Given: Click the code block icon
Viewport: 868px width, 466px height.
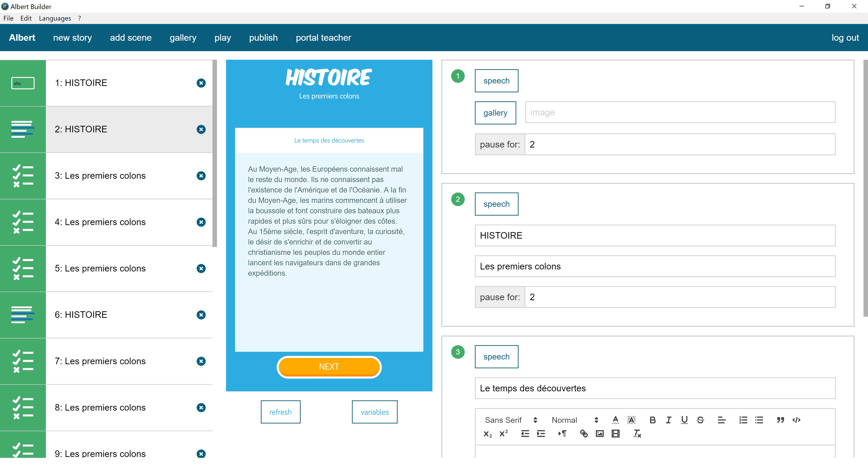Looking at the screenshot, I should point(796,420).
